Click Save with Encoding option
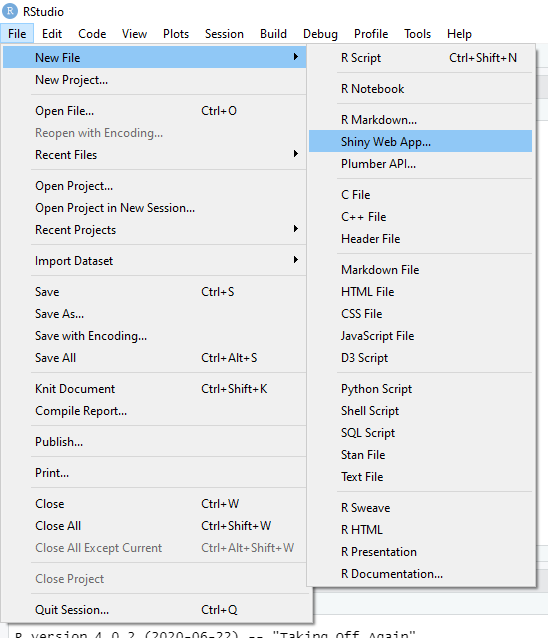This screenshot has width=548, height=638. [155, 336]
